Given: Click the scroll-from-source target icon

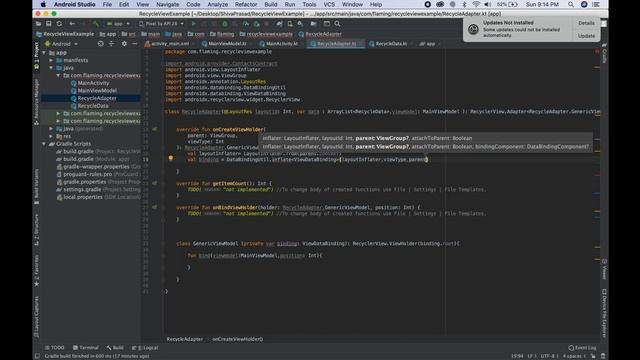Looking at the screenshot, I should click(x=100, y=44).
